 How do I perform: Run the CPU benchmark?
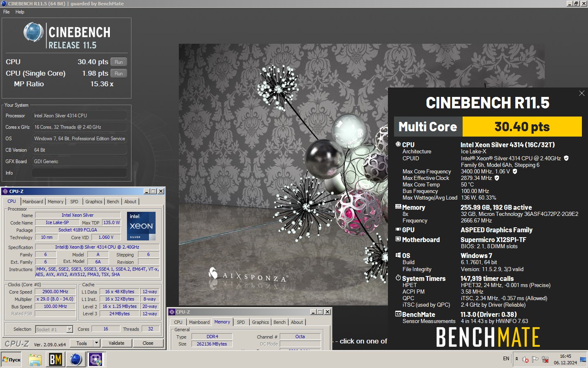coord(119,62)
